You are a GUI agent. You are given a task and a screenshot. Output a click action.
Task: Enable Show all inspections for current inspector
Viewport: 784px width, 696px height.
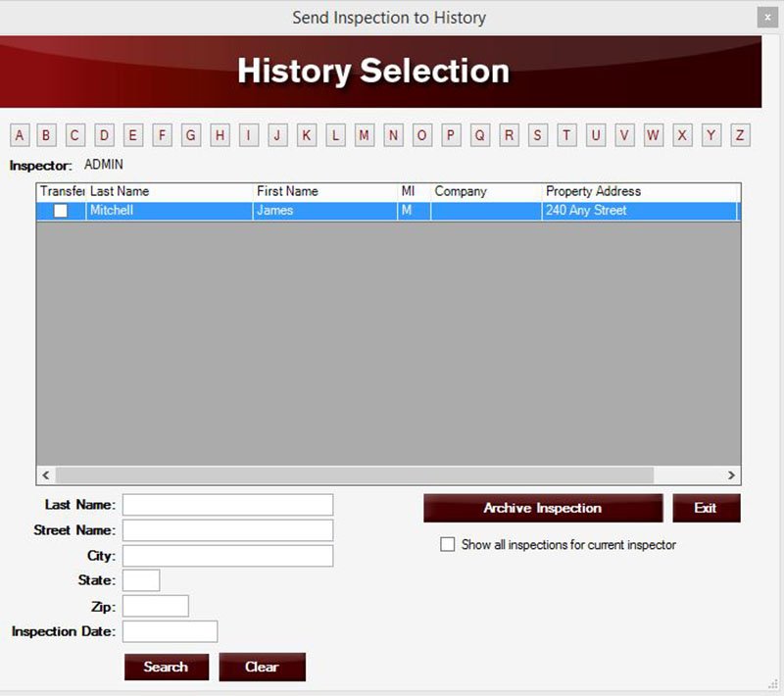448,545
